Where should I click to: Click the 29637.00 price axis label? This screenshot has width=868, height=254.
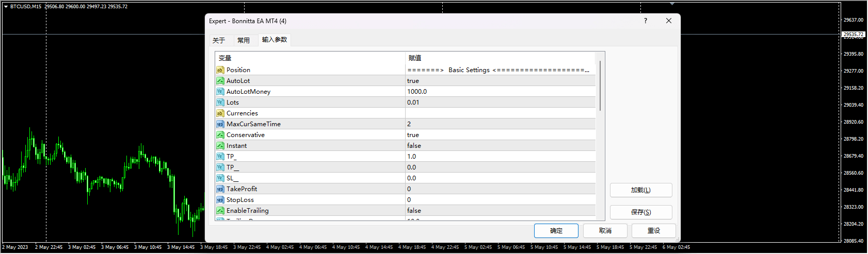tap(854, 20)
